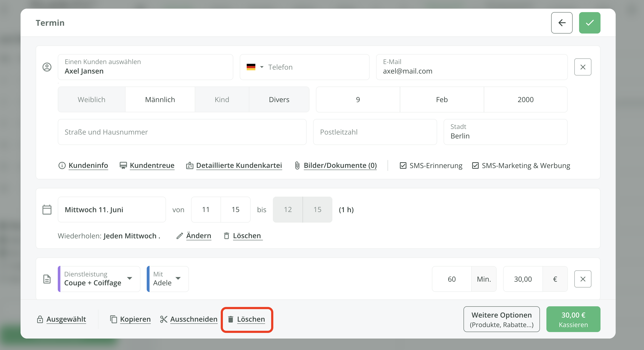Uncheck the SMS-Erinnerung checkbox

point(403,165)
